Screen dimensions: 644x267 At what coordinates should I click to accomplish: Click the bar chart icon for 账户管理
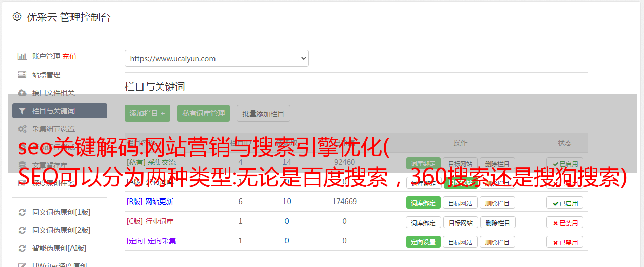coord(22,56)
